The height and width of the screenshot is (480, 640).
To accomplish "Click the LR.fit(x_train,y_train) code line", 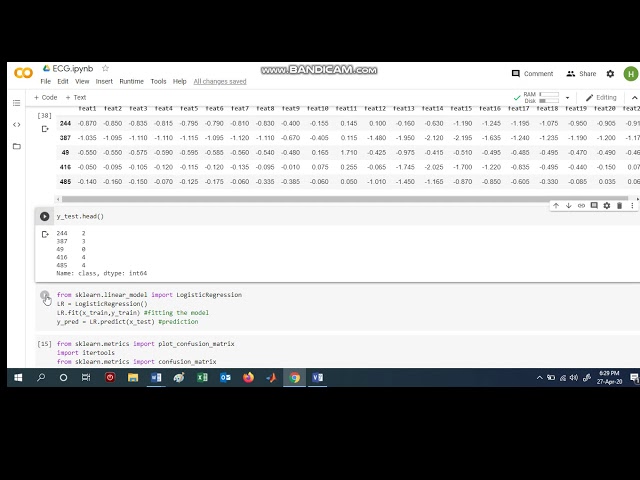I will coord(98,313).
